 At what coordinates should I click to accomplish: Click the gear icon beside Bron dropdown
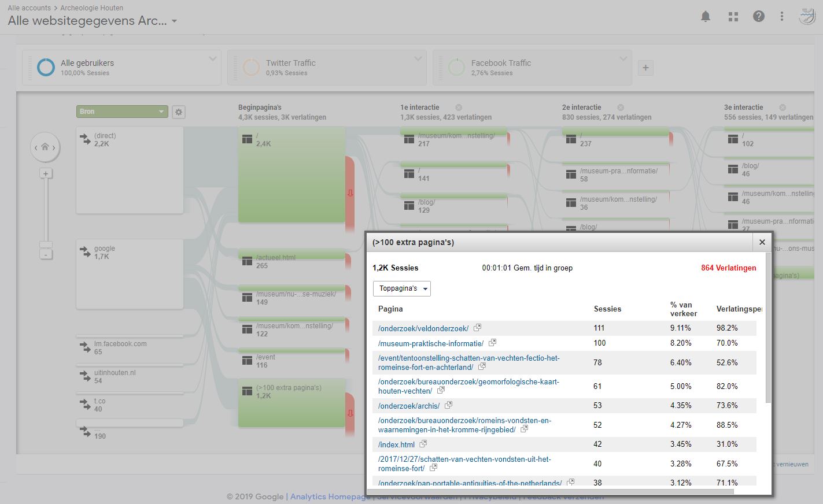179,112
